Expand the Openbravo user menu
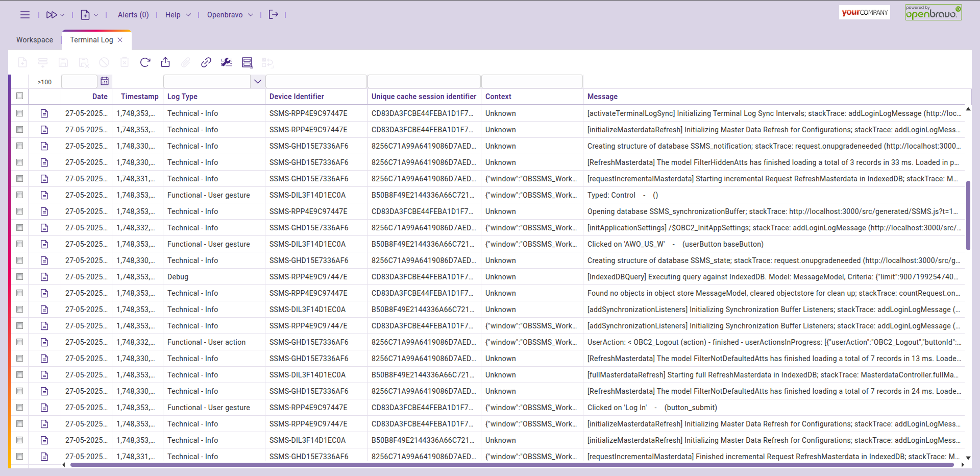Viewport: 980px width, 476px height. (x=230, y=15)
